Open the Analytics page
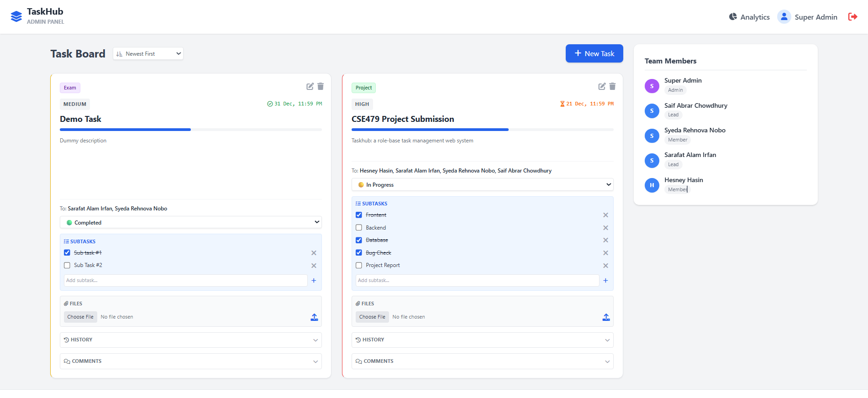Image resolution: width=868 pixels, height=398 pixels. click(749, 17)
